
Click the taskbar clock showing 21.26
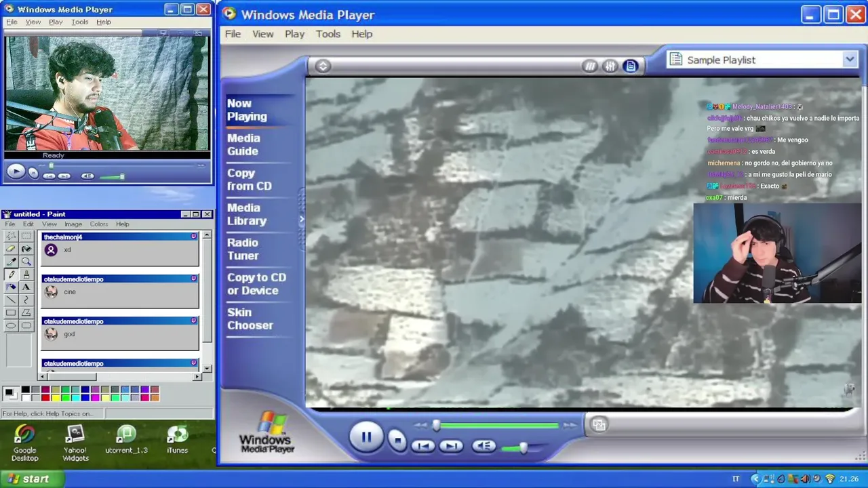click(x=849, y=479)
